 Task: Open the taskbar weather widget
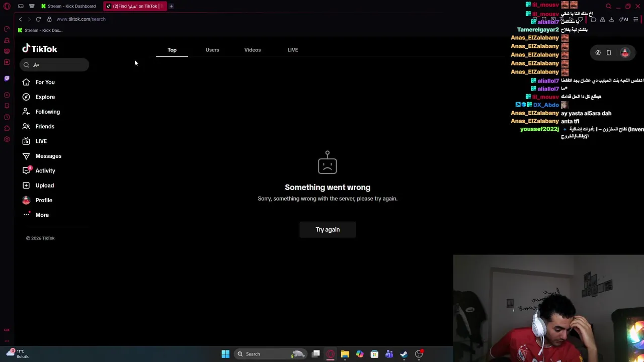tap(17, 353)
